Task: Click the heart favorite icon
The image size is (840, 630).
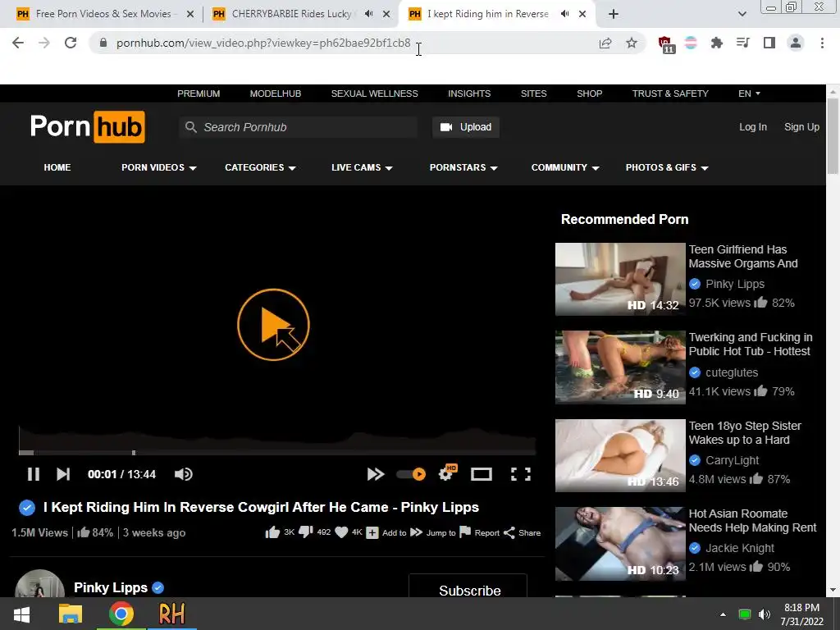Action: 341,532
